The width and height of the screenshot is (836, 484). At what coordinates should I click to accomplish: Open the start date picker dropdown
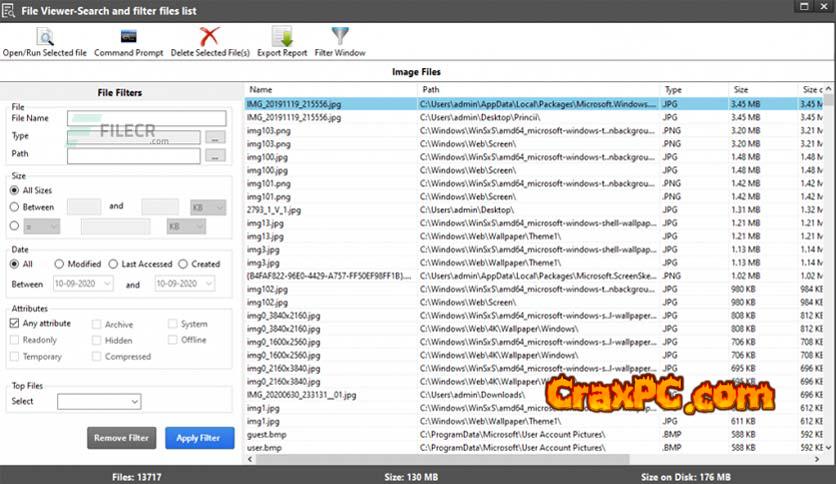coord(111,285)
